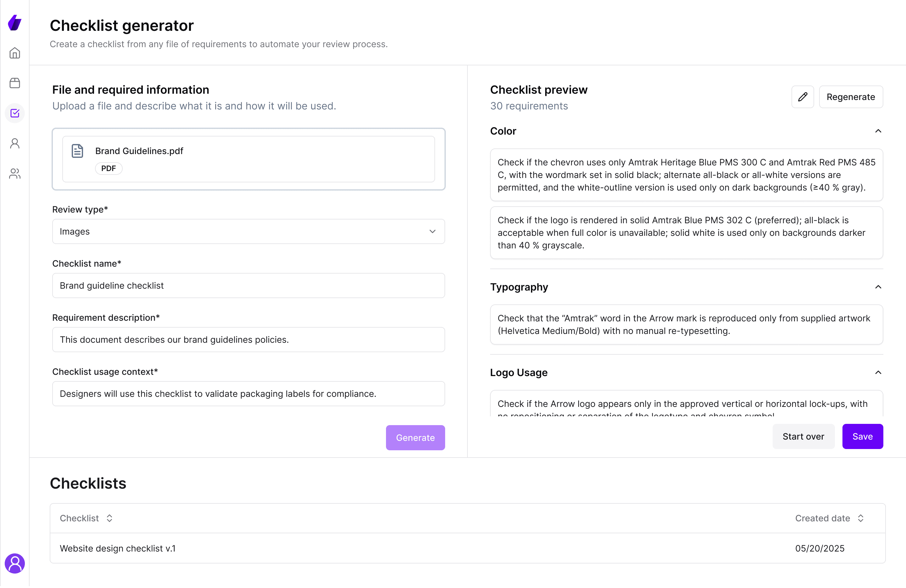This screenshot has width=906, height=588.
Task: Select the Brand Guidelines.pdf file card
Action: pyautogui.click(x=248, y=159)
